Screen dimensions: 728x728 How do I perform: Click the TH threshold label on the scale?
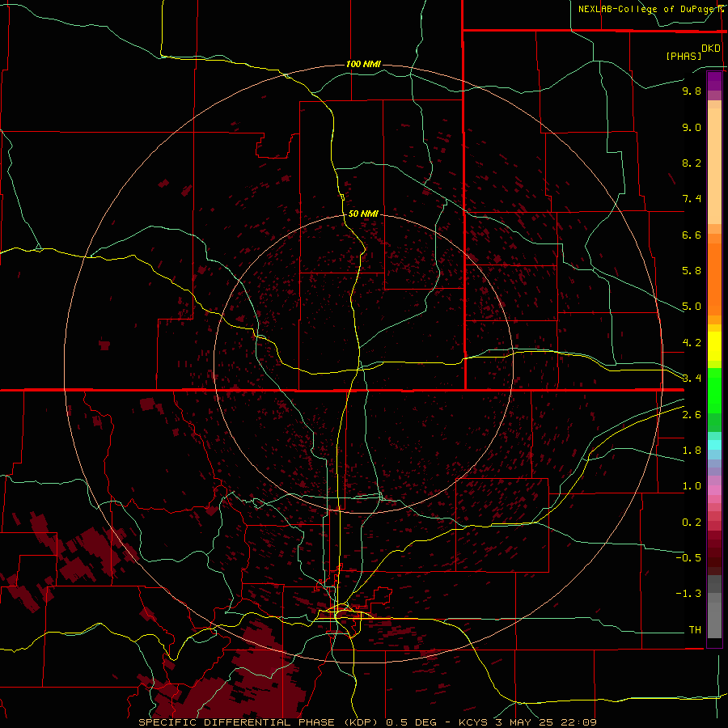coord(695,630)
